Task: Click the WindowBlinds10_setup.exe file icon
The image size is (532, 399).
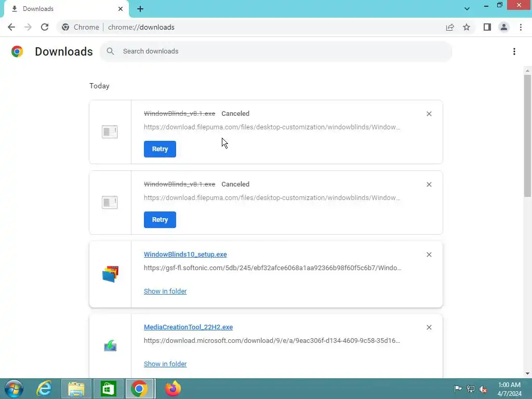Action: coord(110,274)
